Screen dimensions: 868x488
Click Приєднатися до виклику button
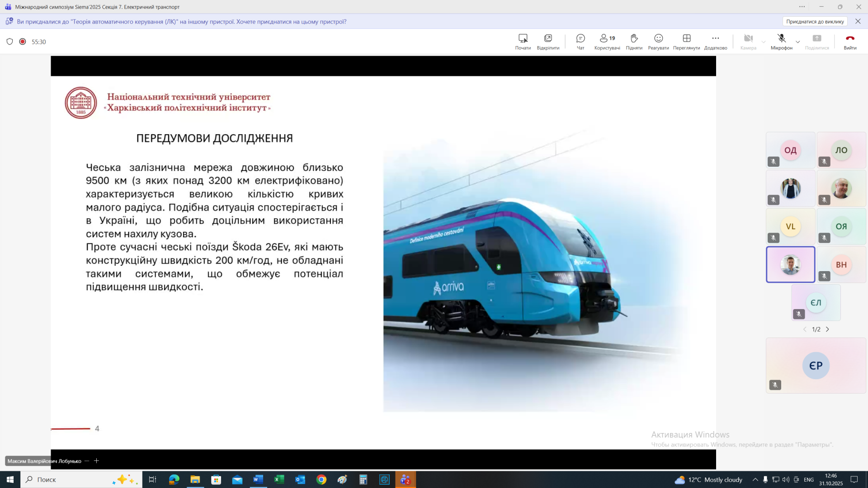coord(815,22)
